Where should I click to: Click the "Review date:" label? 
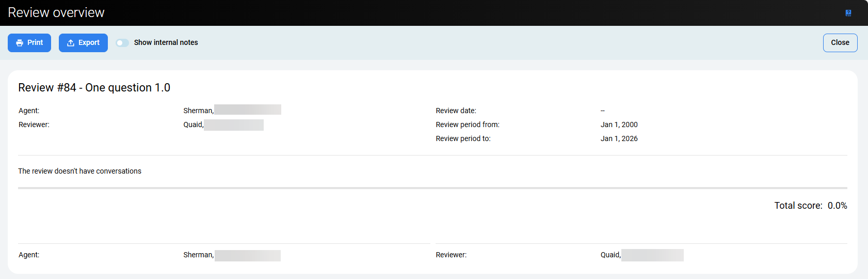(x=456, y=111)
